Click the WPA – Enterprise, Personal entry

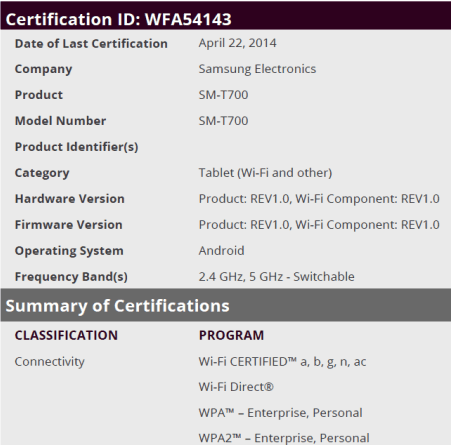(x=280, y=413)
